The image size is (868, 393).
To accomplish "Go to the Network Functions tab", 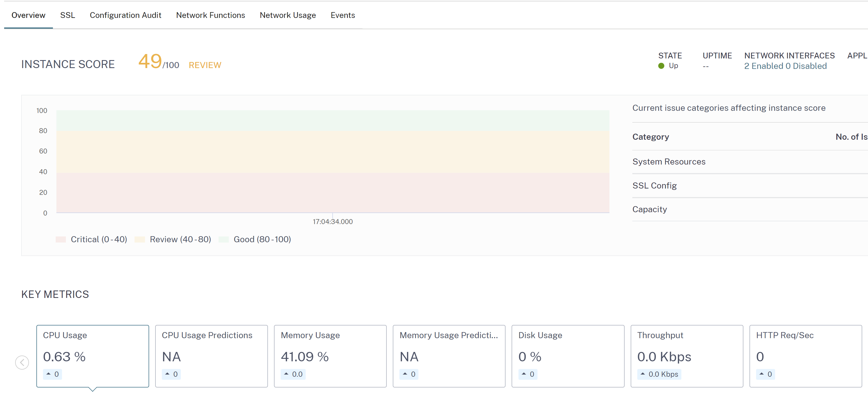I will click(x=210, y=15).
